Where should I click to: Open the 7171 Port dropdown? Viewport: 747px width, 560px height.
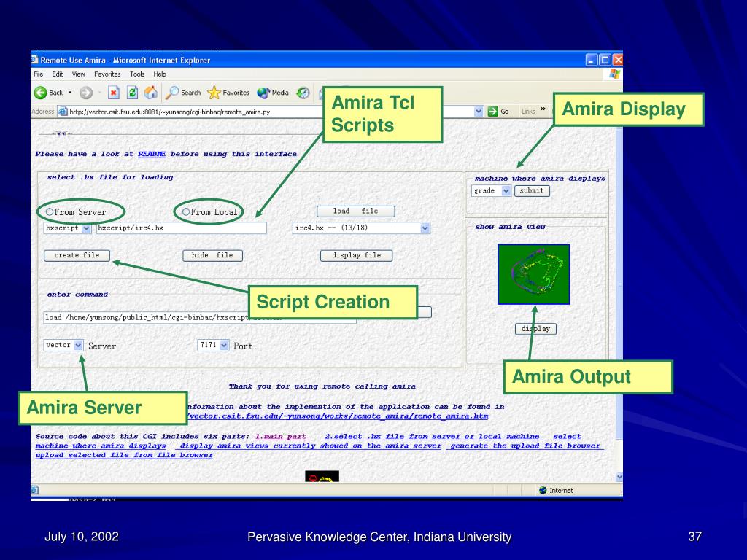224,345
